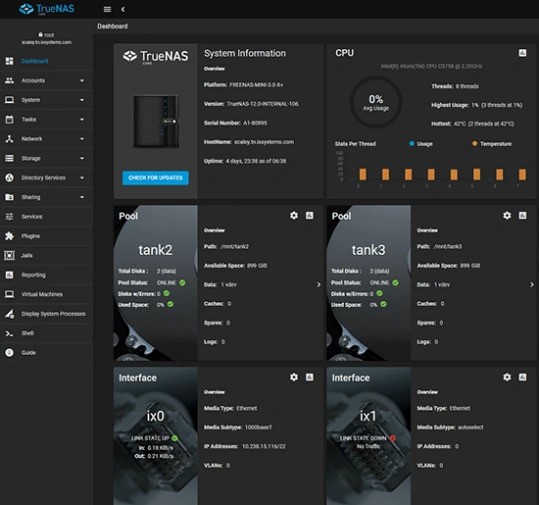The image size is (539, 505).
Task: Click tank2 ONLINE status check icon
Action: click(x=182, y=283)
